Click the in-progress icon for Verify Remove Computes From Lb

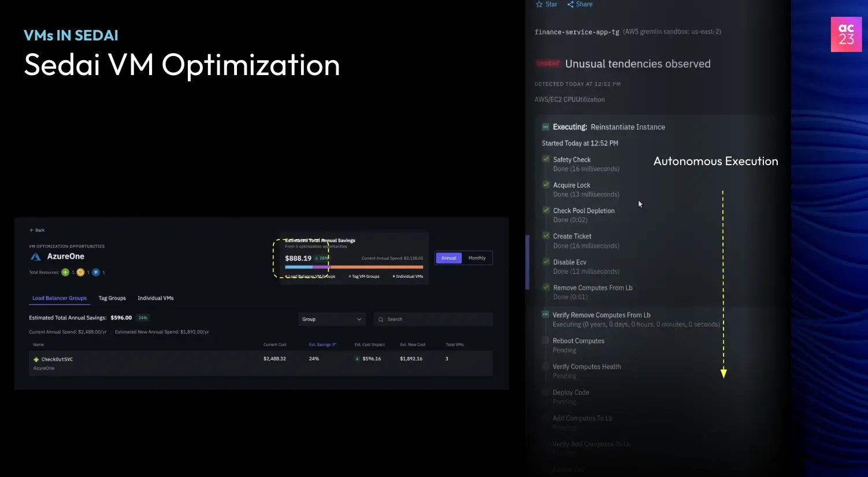545,315
